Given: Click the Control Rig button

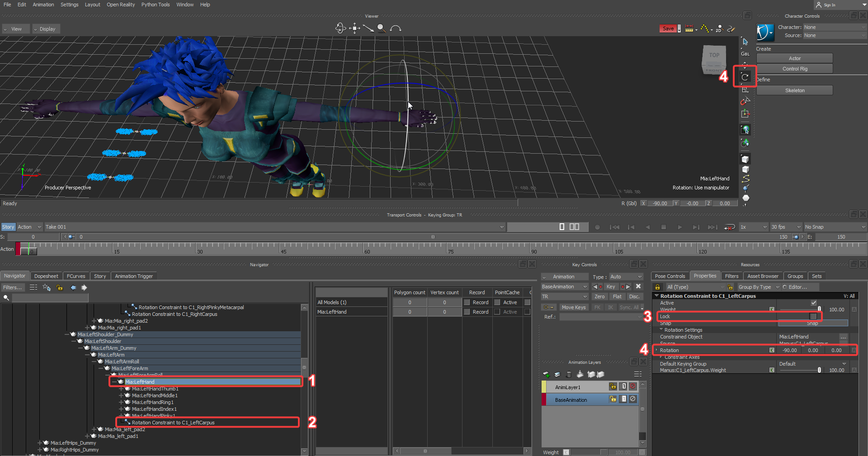Looking at the screenshot, I should 794,69.
